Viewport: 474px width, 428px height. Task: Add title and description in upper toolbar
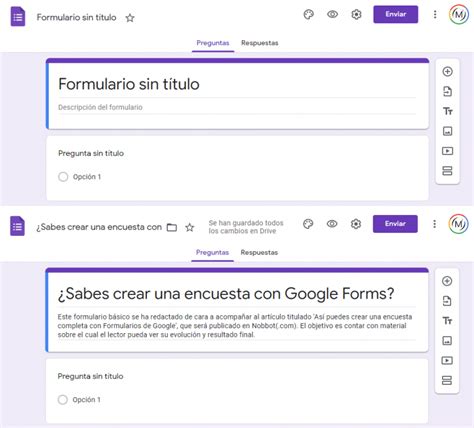click(447, 111)
